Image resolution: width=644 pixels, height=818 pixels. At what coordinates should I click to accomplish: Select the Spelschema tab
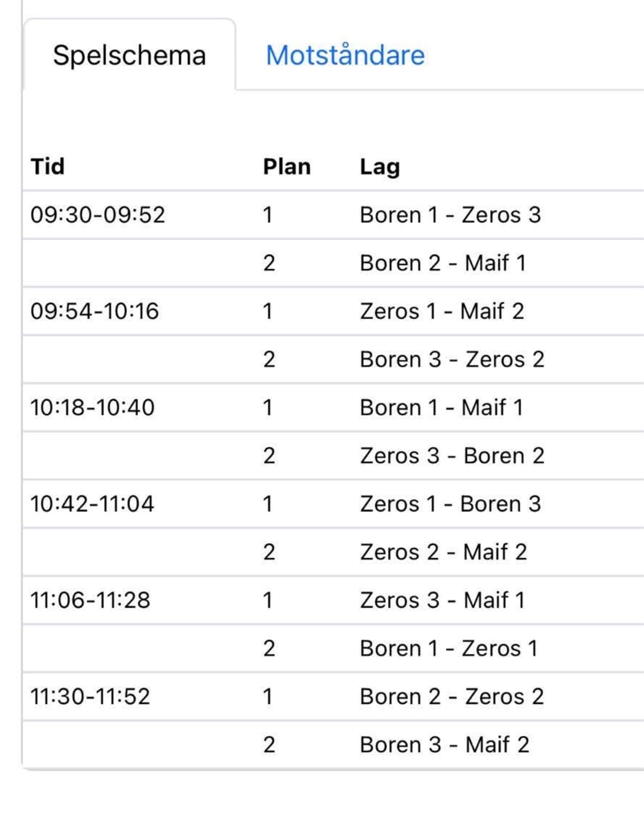pyautogui.click(x=129, y=55)
